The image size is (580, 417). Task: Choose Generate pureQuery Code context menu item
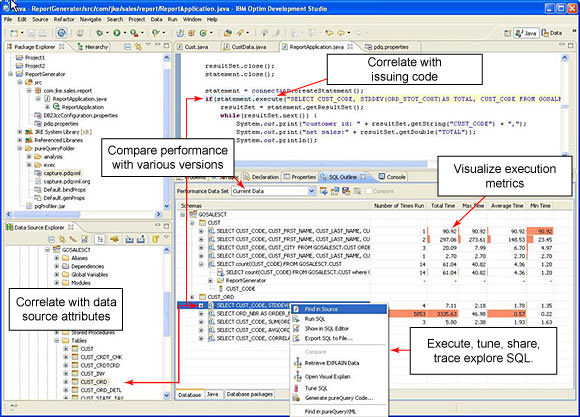pyautogui.click(x=338, y=398)
